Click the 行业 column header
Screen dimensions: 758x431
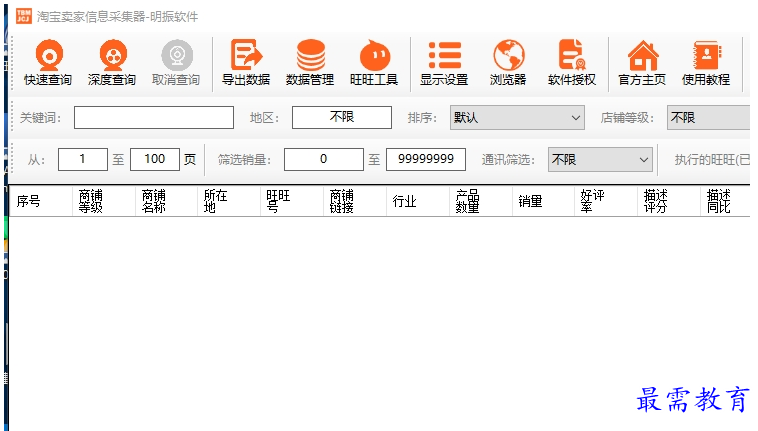pos(418,201)
